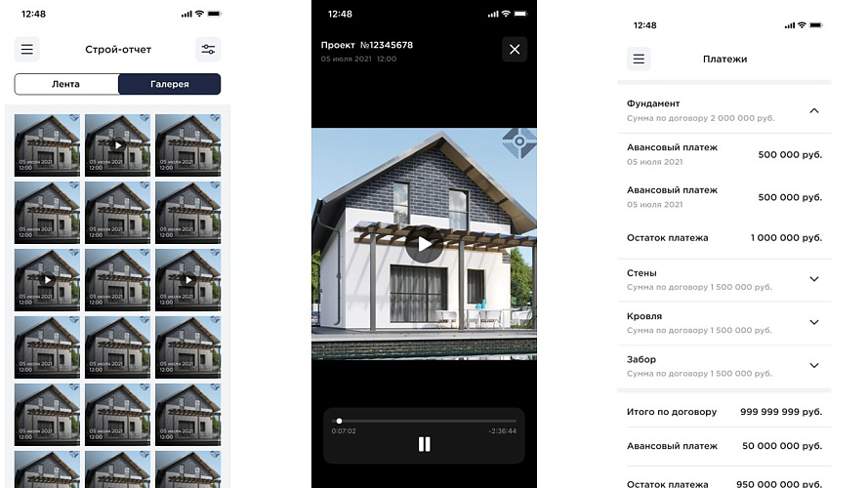Click the wifi status icon on Платежи screen
This screenshot has width=868, height=488.
pos(802,25)
